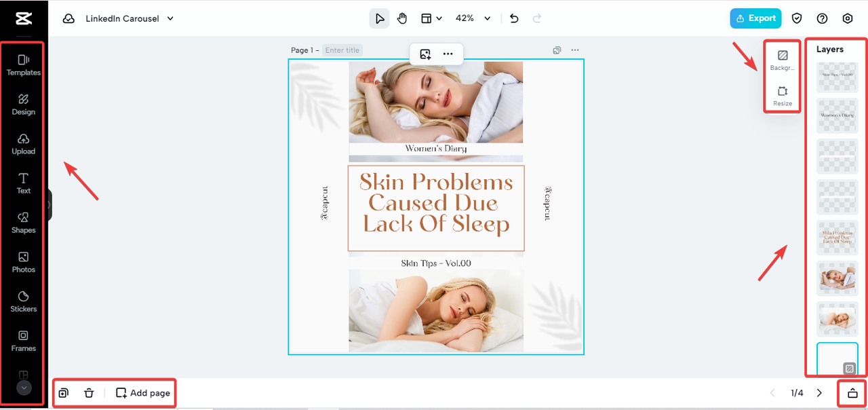
Task: Select the Skin Problems headline text
Action: 436,203
